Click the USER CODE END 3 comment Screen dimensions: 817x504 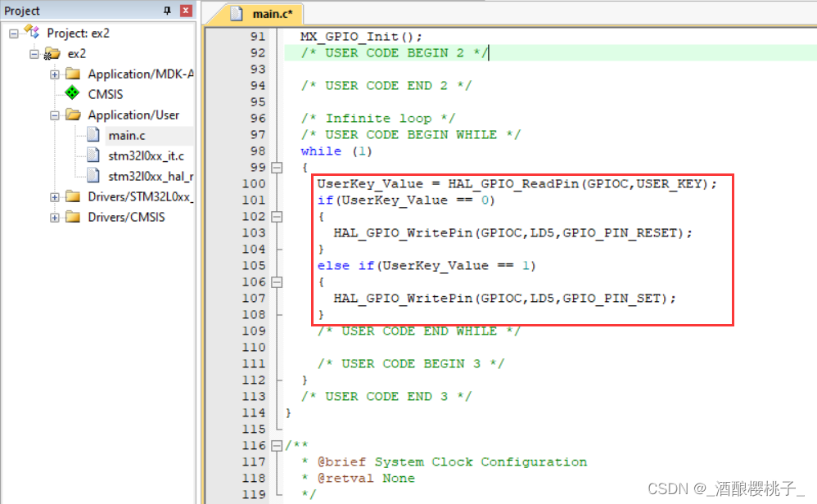[386, 397]
